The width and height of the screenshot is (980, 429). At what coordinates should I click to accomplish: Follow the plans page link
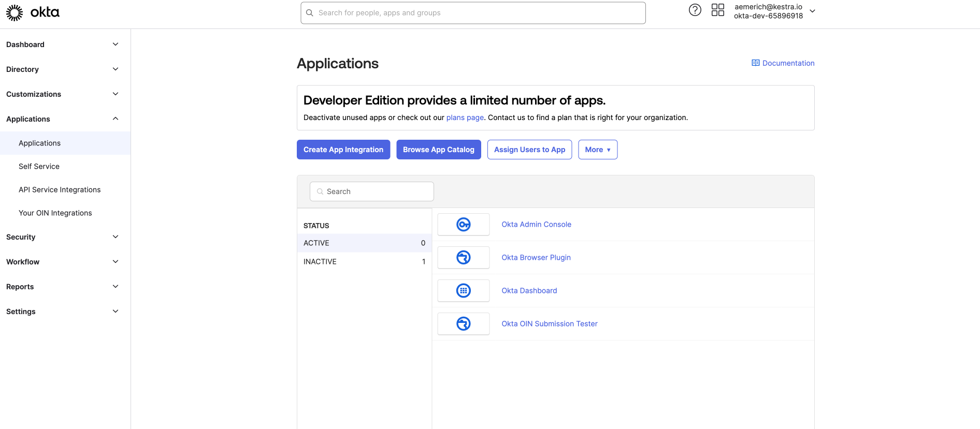click(x=465, y=117)
